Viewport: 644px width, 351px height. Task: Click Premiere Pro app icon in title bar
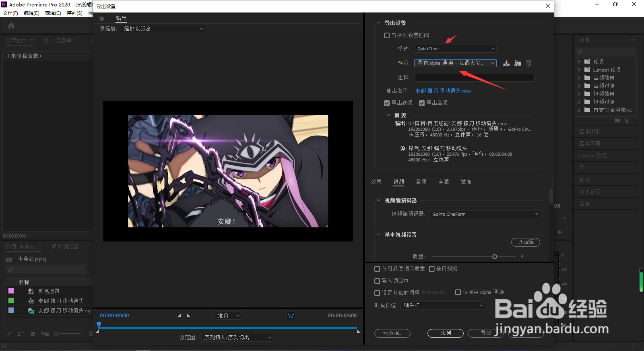click(4, 4)
